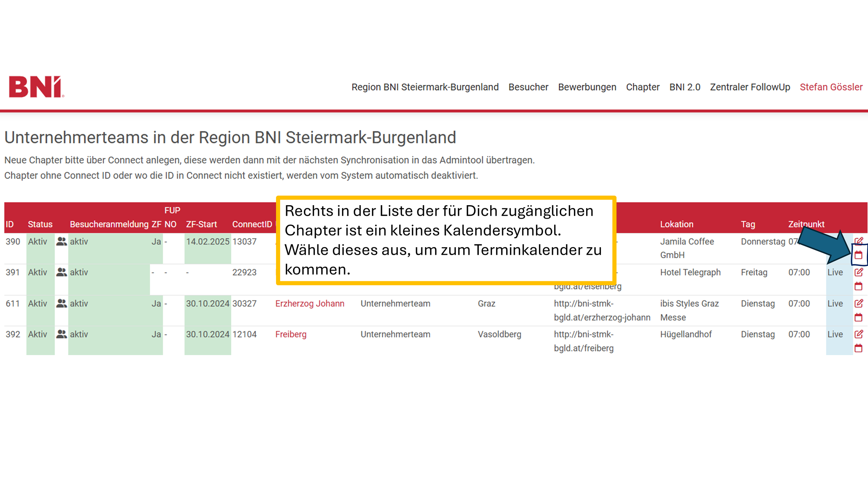Open calendar for Hotel Telegraph chapter
The width and height of the screenshot is (868, 488).
(858, 286)
